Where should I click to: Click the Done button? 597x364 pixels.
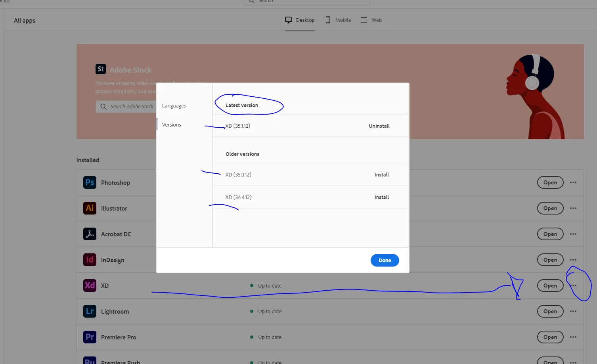point(385,260)
